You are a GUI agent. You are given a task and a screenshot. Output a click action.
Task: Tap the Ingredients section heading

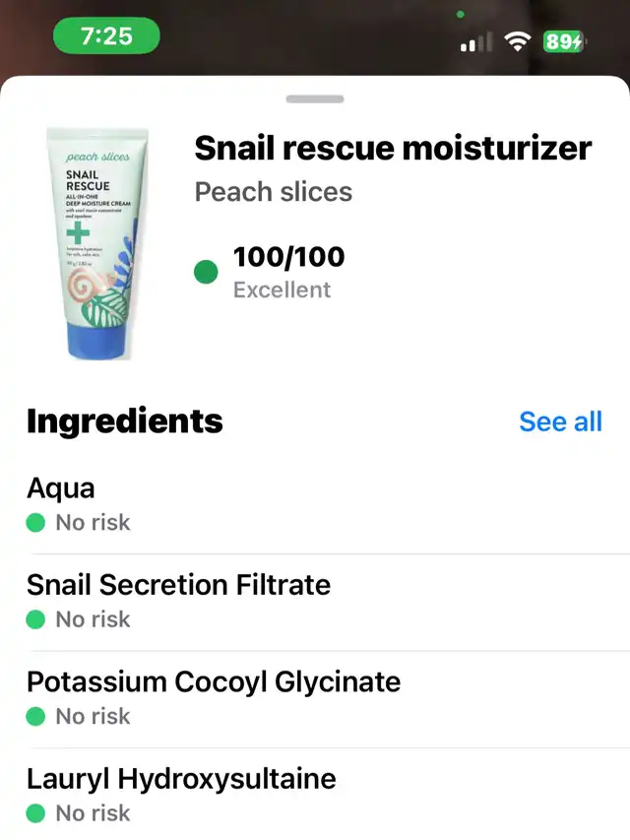click(125, 421)
